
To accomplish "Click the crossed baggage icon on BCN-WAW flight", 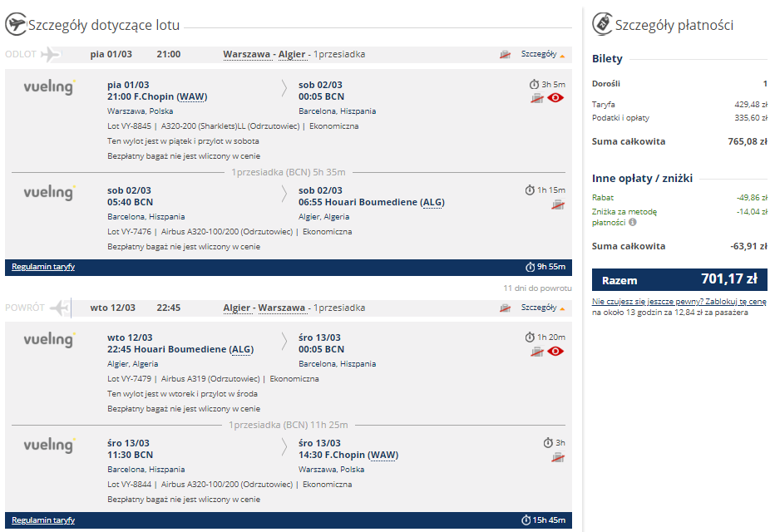I will pos(558,457).
